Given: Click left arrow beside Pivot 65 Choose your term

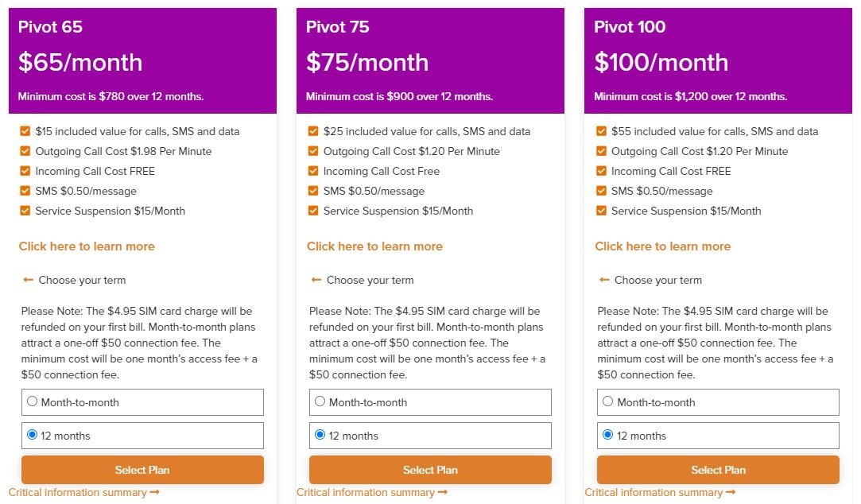Looking at the screenshot, I should (x=28, y=280).
